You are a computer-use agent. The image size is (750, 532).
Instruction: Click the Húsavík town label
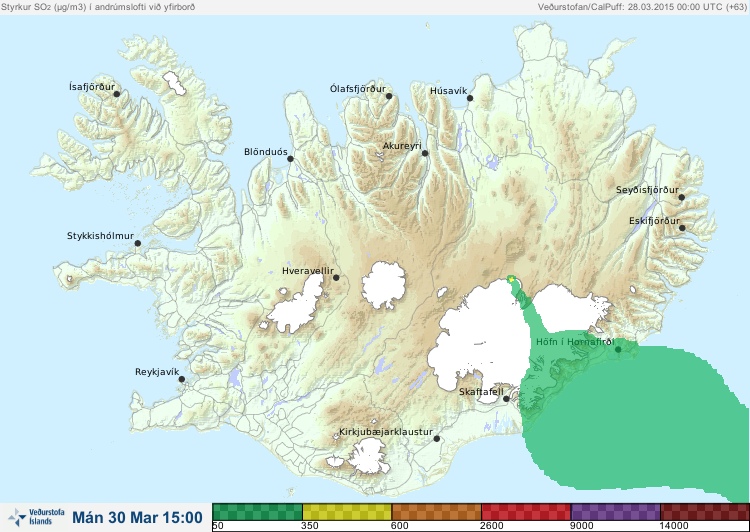click(x=448, y=91)
